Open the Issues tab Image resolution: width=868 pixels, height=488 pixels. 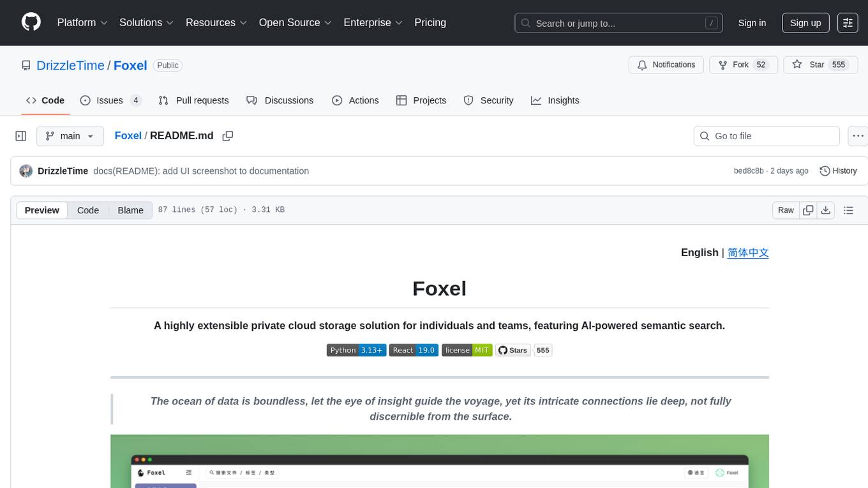pos(110,100)
